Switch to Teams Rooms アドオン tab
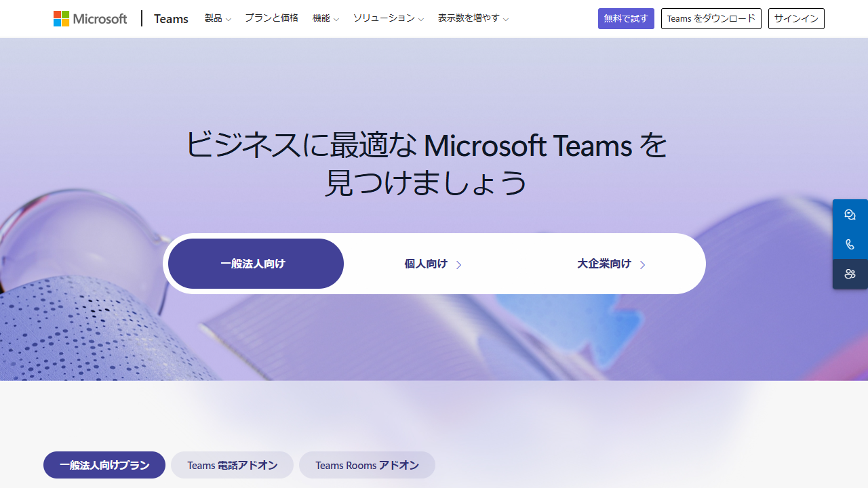 367,465
